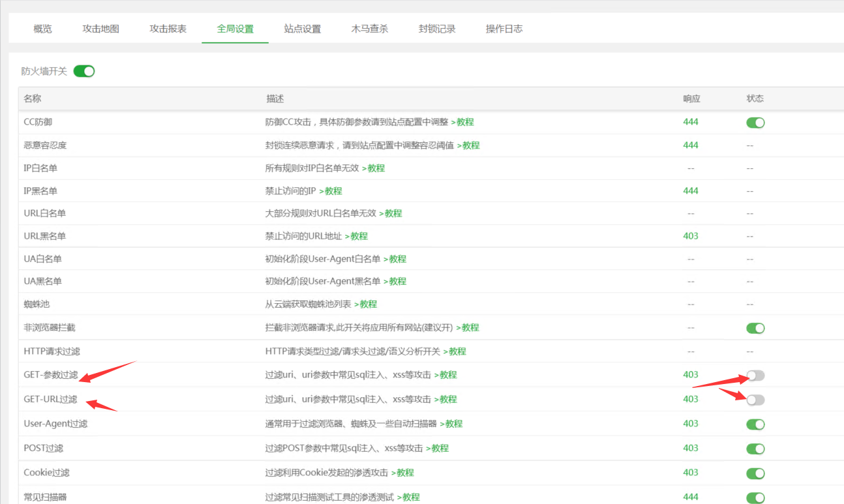The image size is (844, 504).
Task: Turn off the User-Agent过滤 switch
Action: 755,424
